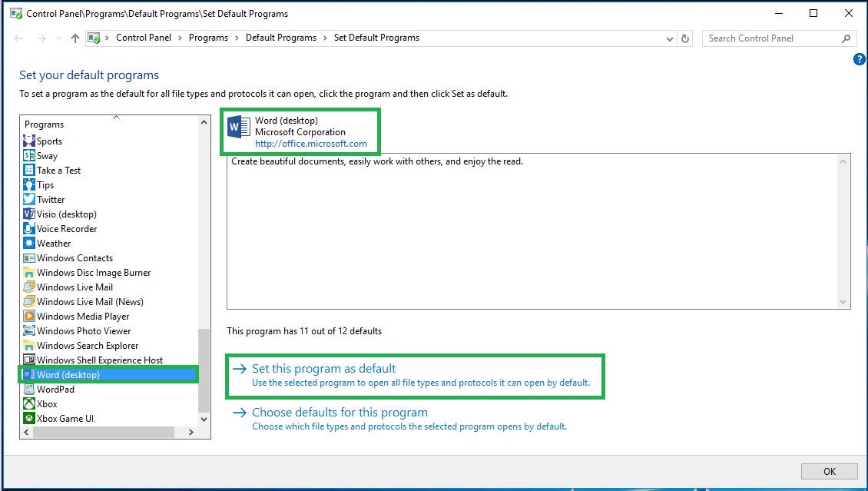Click Set Default Programs breadcrumb
The width and height of the screenshot is (868, 491).
click(x=376, y=38)
